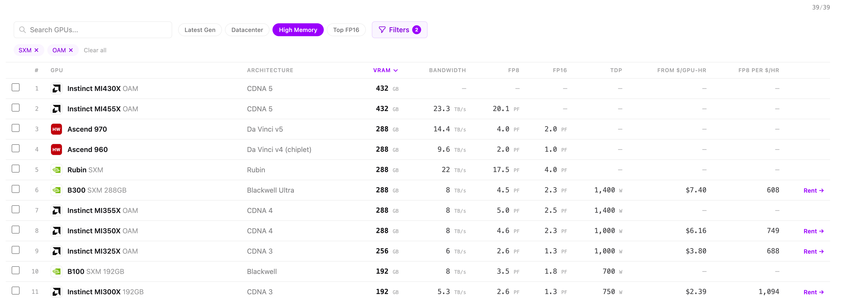This screenshot has height=298, width=868.
Task: Deselect the High Memory preset
Action: pos(298,30)
